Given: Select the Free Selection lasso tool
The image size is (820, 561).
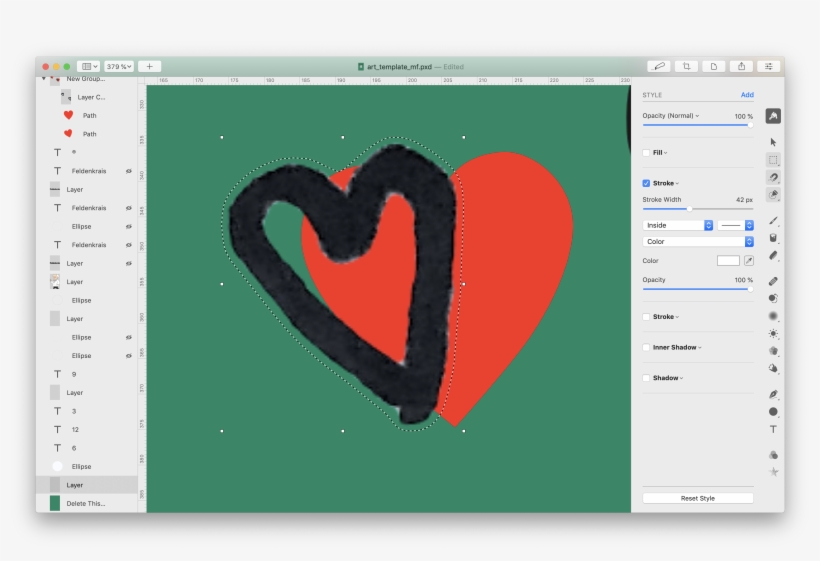Looking at the screenshot, I should 773,177.
